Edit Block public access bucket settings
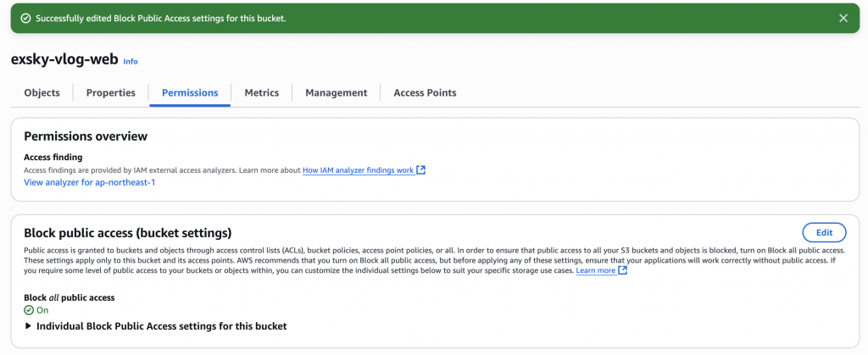 (823, 232)
